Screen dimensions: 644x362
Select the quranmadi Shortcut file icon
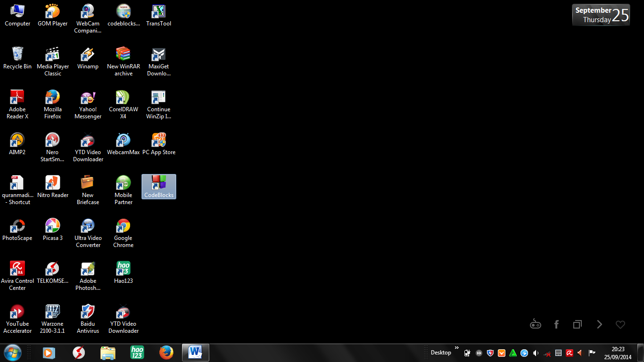click(17, 190)
